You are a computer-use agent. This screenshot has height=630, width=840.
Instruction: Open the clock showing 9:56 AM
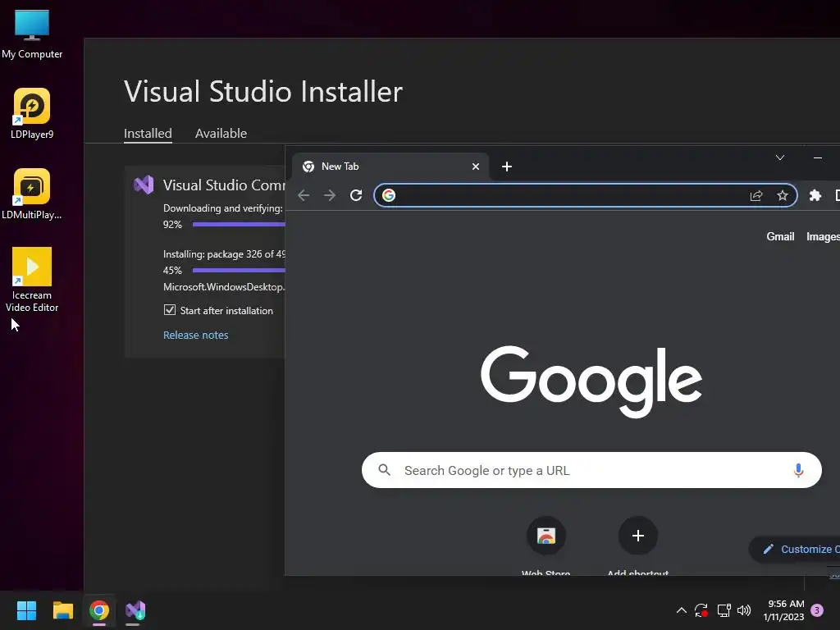[x=783, y=610]
